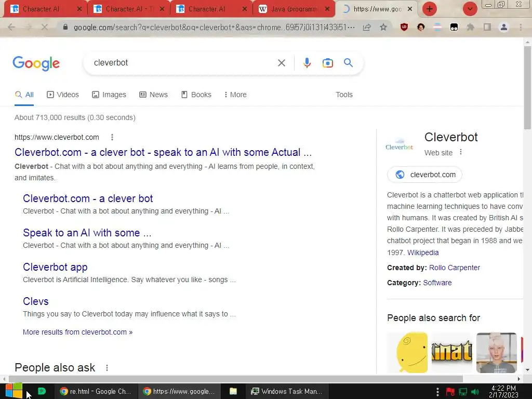The width and height of the screenshot is (532, 399).
Task: Stop page loading with the X button
Action: tap(45, 27)
